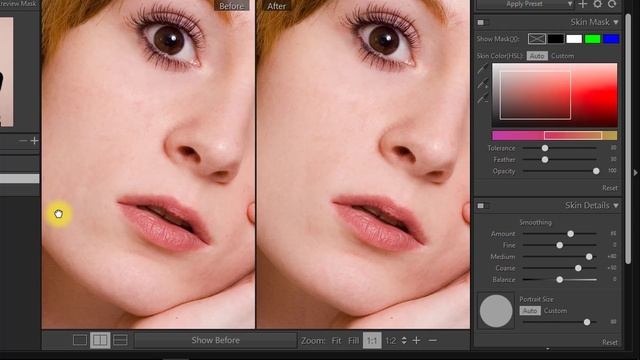The image size is (640, 360).
Task: Add new preset with plus icon
Action: click(x=583, y=4)
